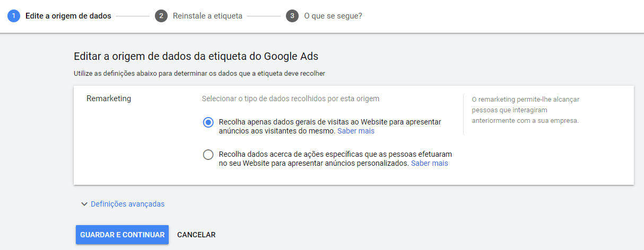Click the remarketing description side note
Screen dimensions: 644x250
point(526,110)
